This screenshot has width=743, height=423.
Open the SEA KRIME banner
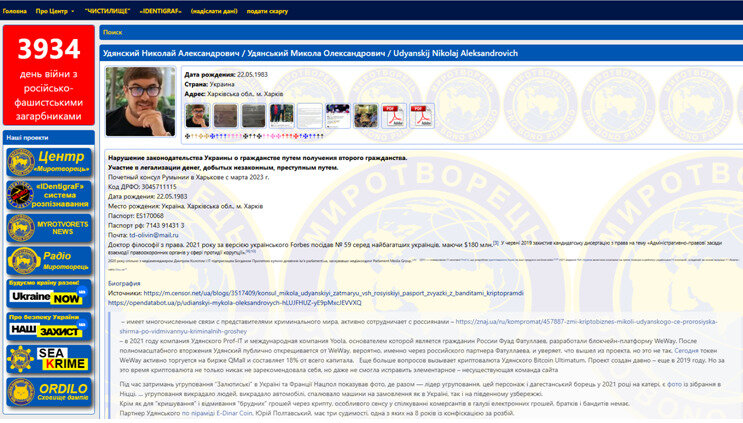tap(49, 359)
